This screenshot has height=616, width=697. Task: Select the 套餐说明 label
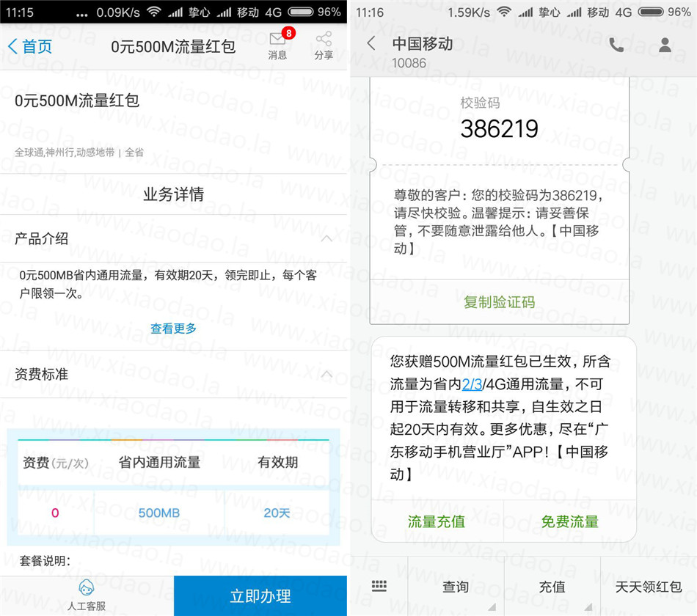(x=45, y=560)
